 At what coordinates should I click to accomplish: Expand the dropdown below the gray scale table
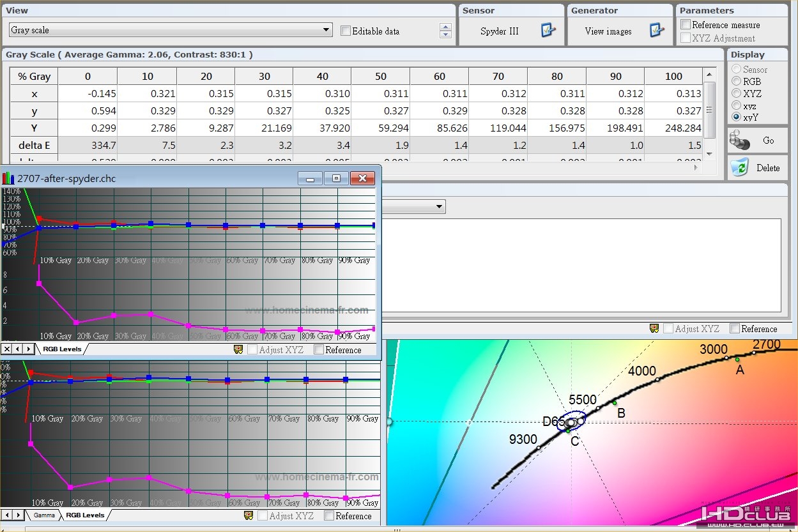[x=439, y=206]
